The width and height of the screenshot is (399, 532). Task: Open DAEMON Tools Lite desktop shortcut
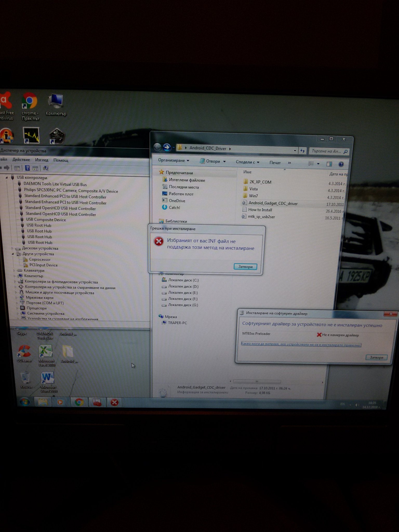click(x=45, y=333)
